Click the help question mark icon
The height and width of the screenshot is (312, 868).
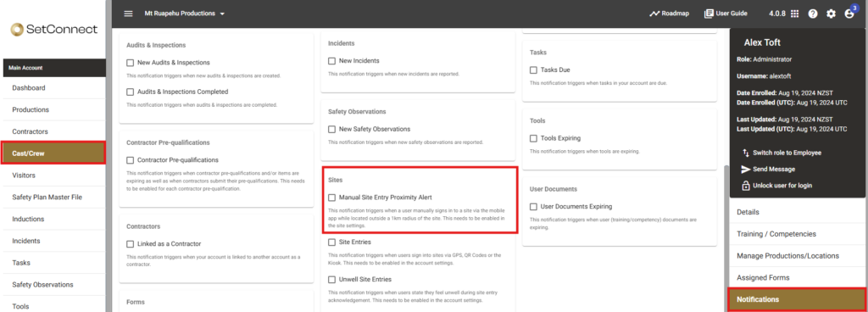(813, 14)
